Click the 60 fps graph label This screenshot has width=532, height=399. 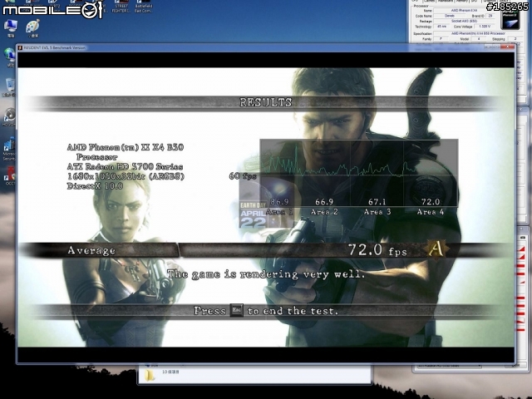point(243,176)
